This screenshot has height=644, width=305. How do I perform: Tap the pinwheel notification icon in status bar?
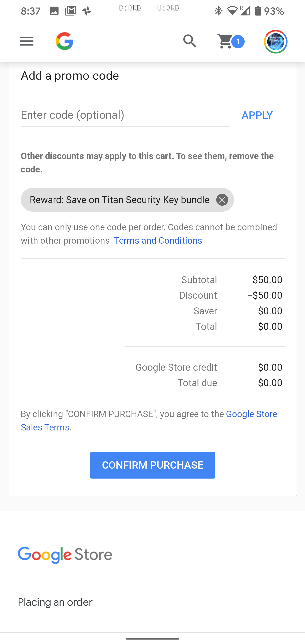[87, 11]
